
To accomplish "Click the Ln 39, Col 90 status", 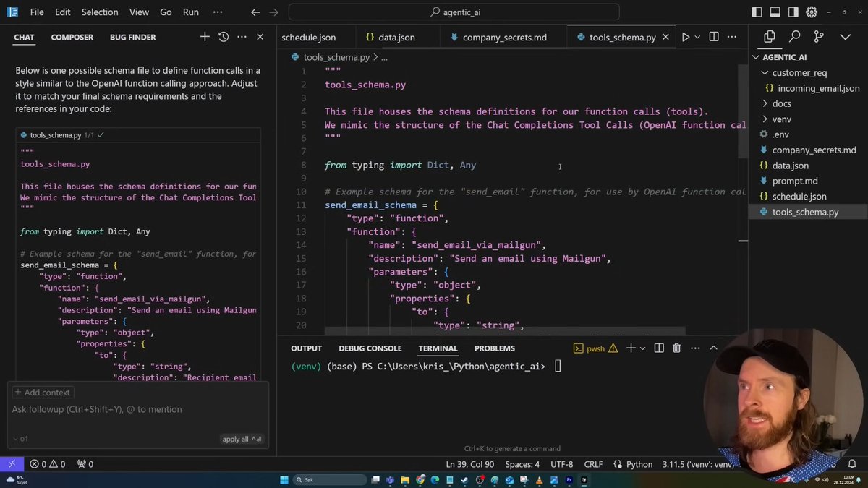I will coord(470,464).
